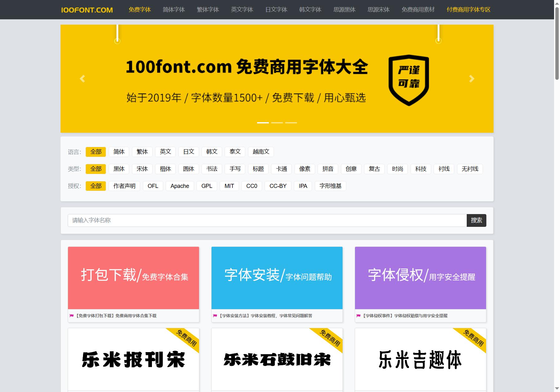This screenshot has height=392, width=560.
Task: Filter type by 拼音
Action: coord(328,169)
